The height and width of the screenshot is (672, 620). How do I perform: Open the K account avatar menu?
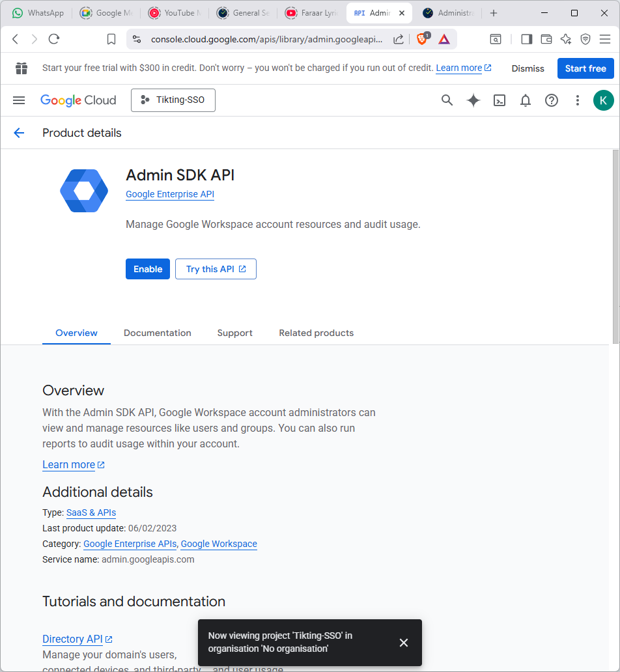603,100
